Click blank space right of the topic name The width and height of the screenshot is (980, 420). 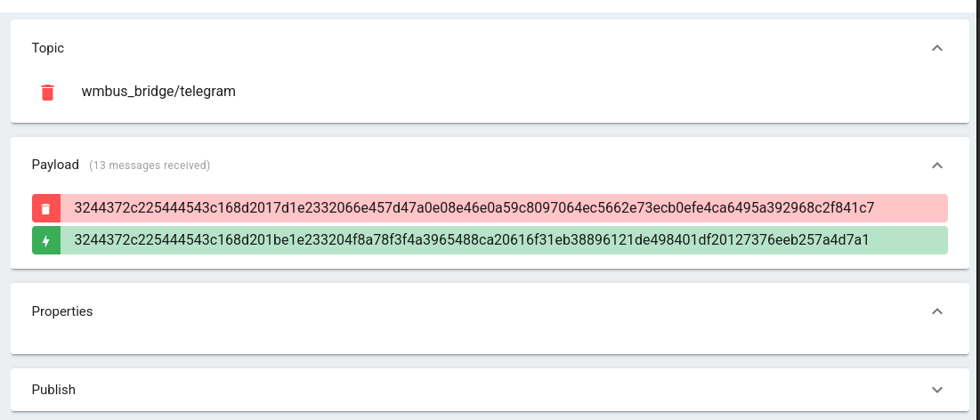coord(579,92)
